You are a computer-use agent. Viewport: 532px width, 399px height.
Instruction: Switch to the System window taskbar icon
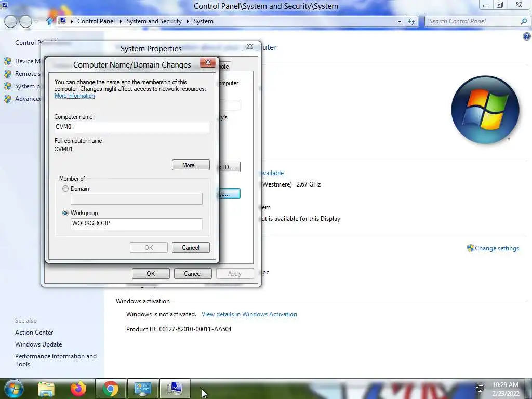point(175,389)
